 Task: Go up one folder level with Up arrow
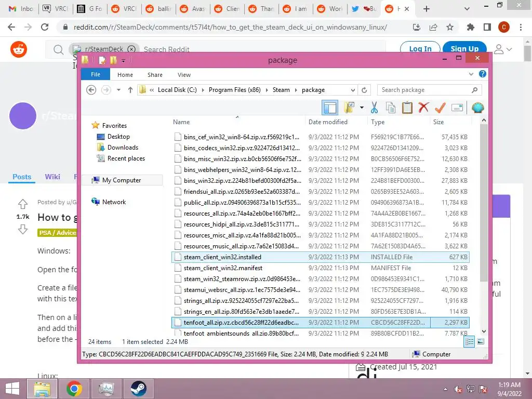[130, 90]
